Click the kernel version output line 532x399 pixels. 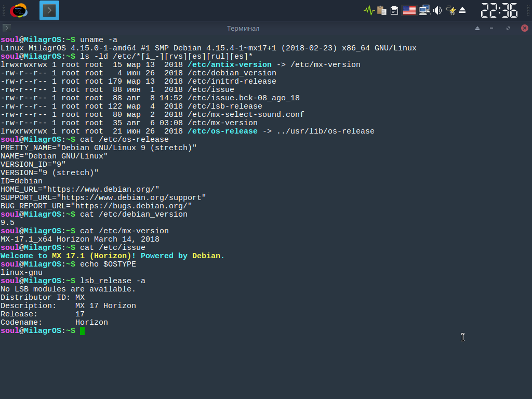[x=209, y=48]
